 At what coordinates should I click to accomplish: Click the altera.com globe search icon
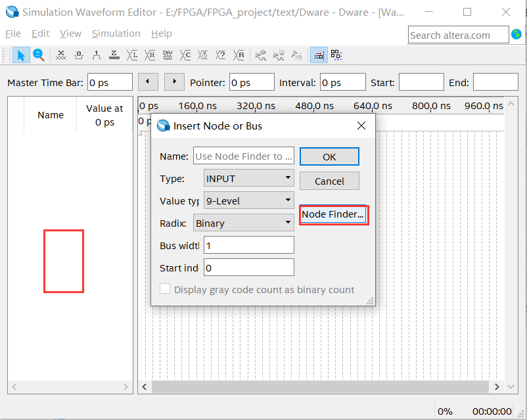pyautogui.click(x=516, y=34)
